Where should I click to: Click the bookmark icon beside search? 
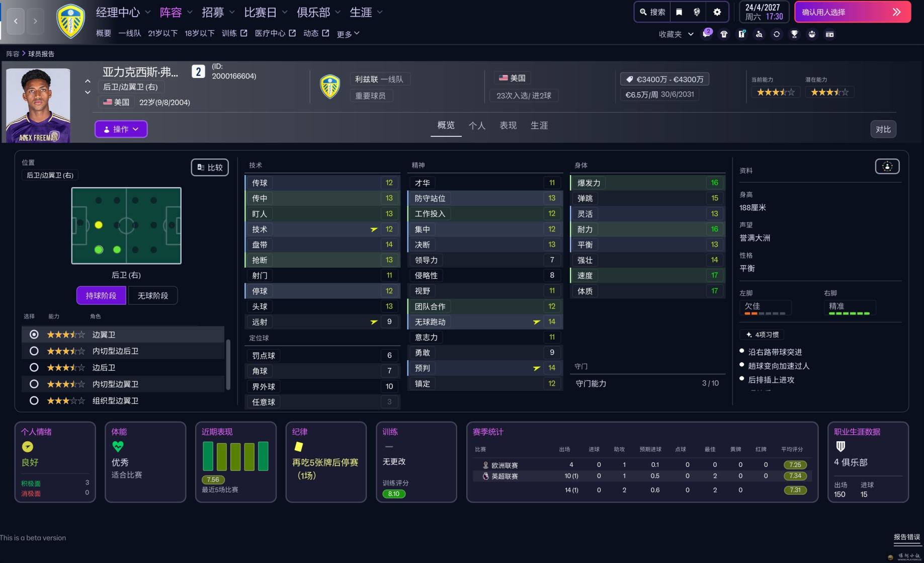[679, 12]
